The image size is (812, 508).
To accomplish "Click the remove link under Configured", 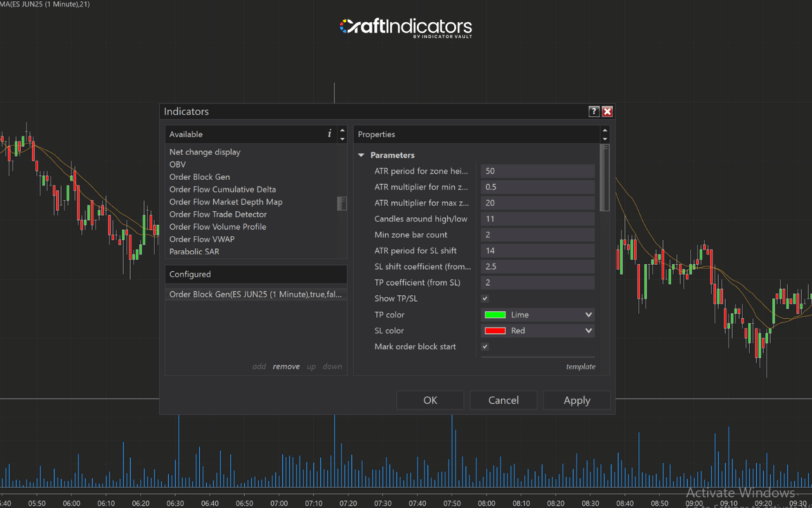I will (286, 366).
